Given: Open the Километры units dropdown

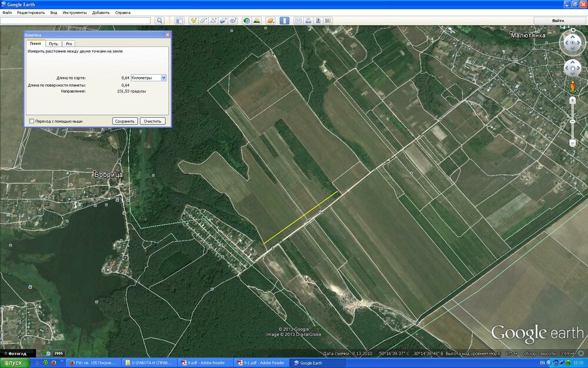Looking at the screenshot, I should click(163, 78).
